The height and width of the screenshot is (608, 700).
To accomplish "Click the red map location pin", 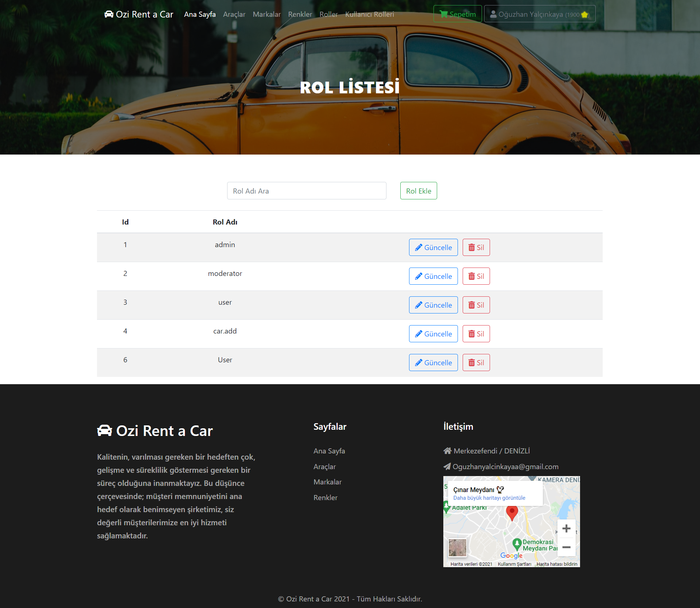I will coord(512,512).
